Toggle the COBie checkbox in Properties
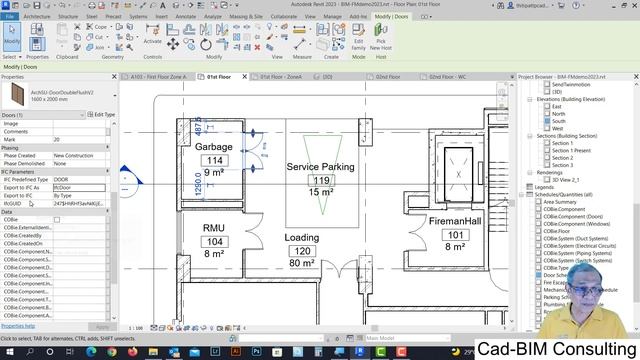640x360 pixels. point(57,220)
